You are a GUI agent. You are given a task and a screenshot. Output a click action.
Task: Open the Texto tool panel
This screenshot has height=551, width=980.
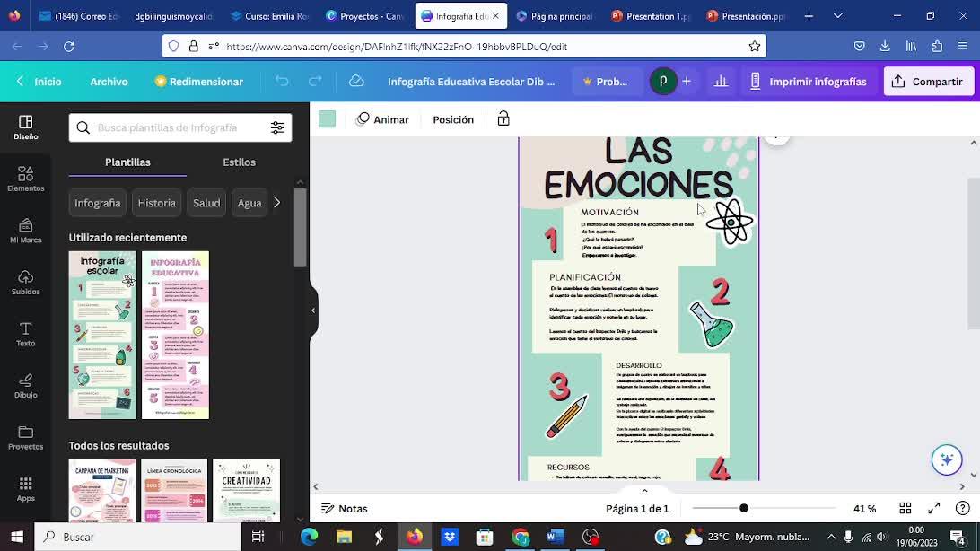coord(26,335)
